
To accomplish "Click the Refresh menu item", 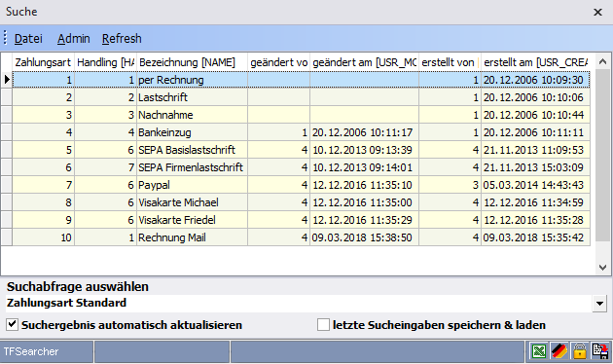I will pos(122,39).
